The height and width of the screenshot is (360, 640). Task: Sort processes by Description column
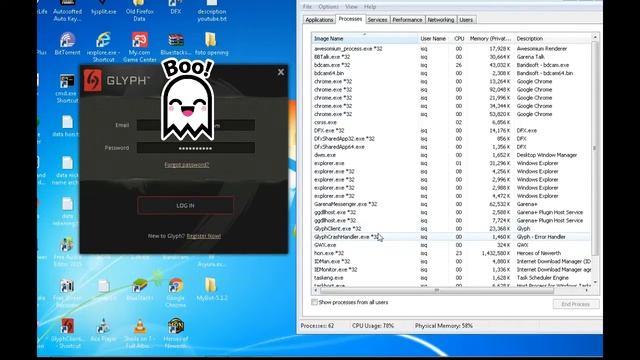click(553, 38)
